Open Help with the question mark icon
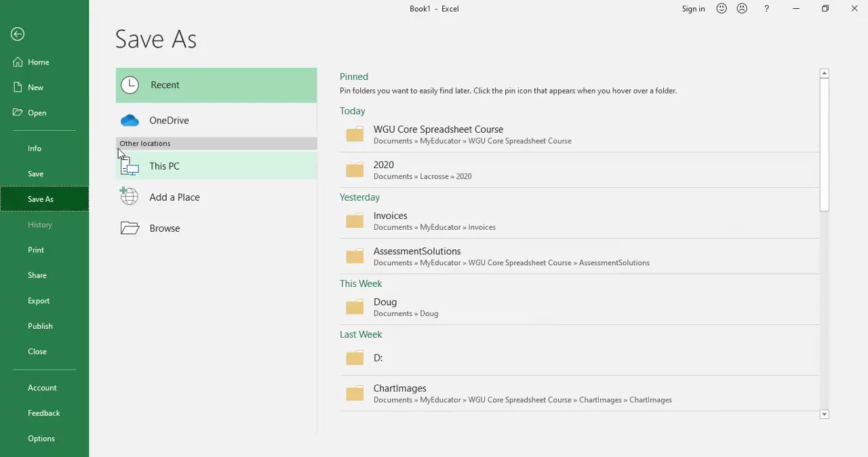The height and width of the screenshot is (457, 868). (766, 9)
